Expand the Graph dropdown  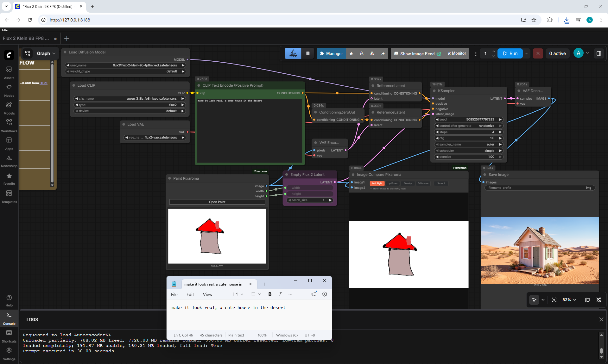click(46, 53)
